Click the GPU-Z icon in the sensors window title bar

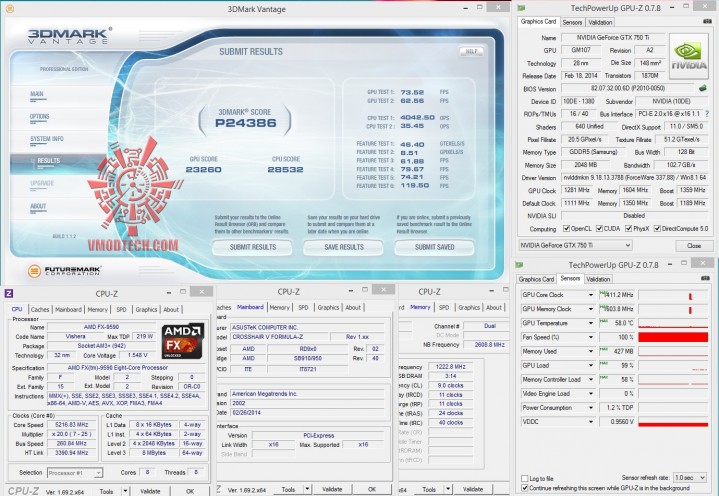(520, 265)
